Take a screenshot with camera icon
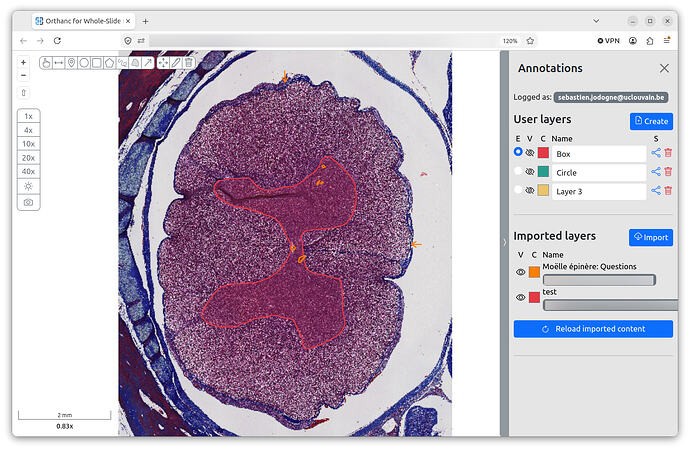 (x=28, y=202)
